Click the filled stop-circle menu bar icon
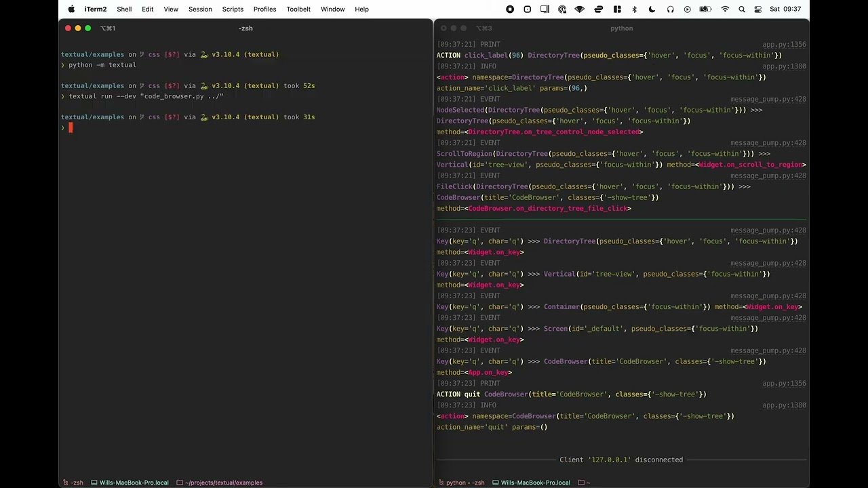 (510, 9)
